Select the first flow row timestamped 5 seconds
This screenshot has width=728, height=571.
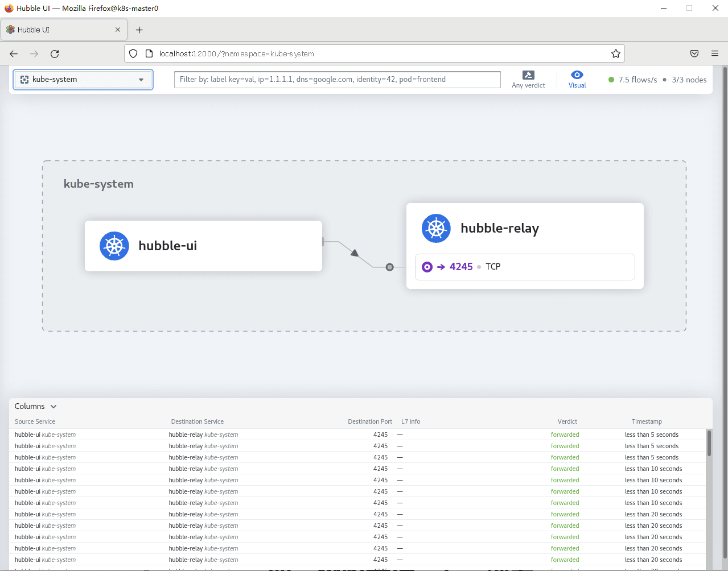pyautogui.click(x=357, y=435)
